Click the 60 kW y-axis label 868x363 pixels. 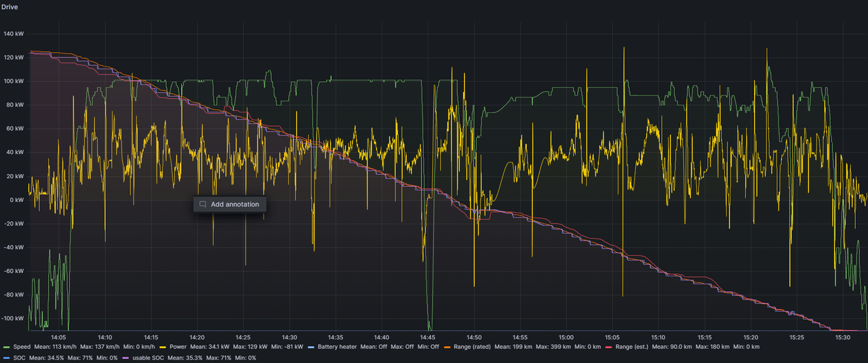point(15,129)
